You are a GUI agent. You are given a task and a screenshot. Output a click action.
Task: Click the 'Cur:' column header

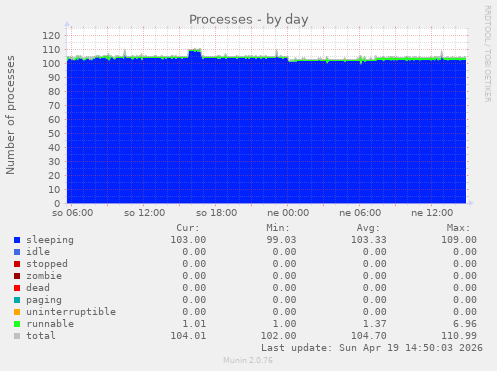pos(188,228)
